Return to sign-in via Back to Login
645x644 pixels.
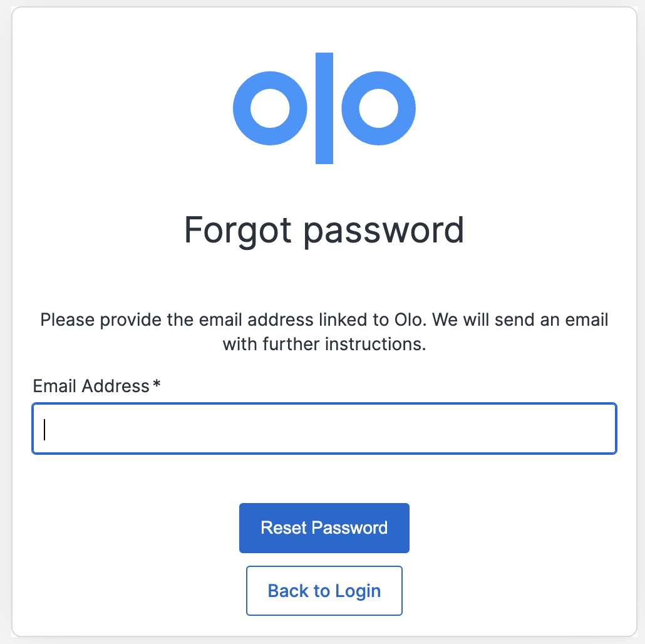324,591
